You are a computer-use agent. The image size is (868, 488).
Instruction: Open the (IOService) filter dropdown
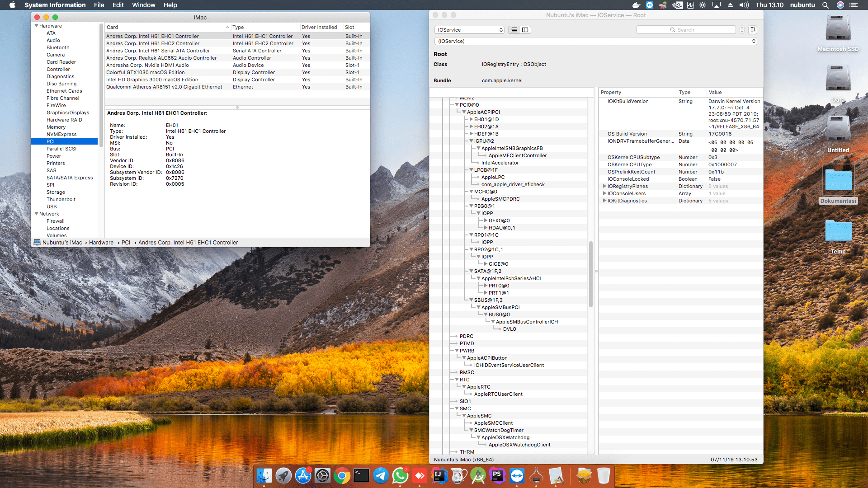[x=595, y=41]
